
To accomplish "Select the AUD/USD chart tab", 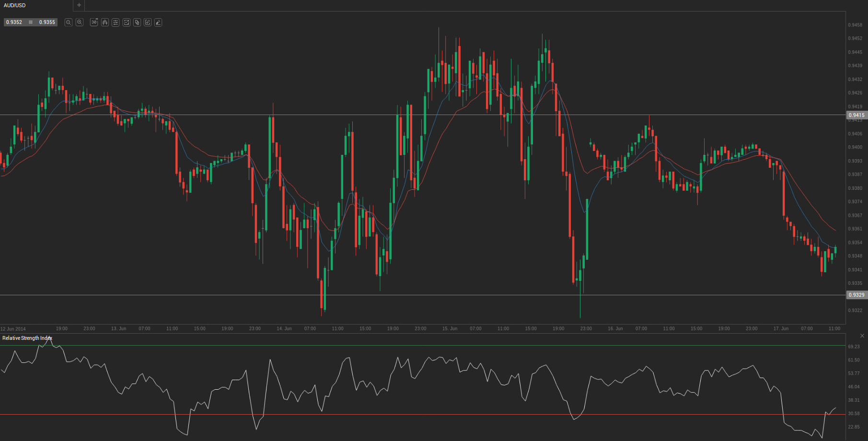I will point(15,5).
